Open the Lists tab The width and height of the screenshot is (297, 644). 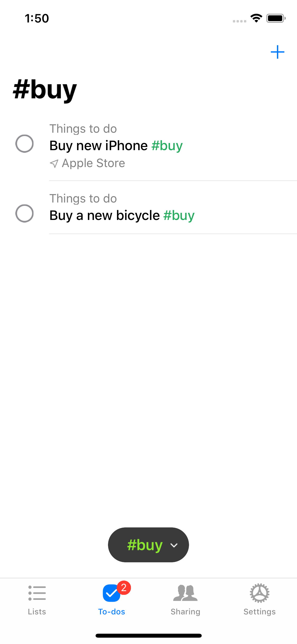[37, 599]
